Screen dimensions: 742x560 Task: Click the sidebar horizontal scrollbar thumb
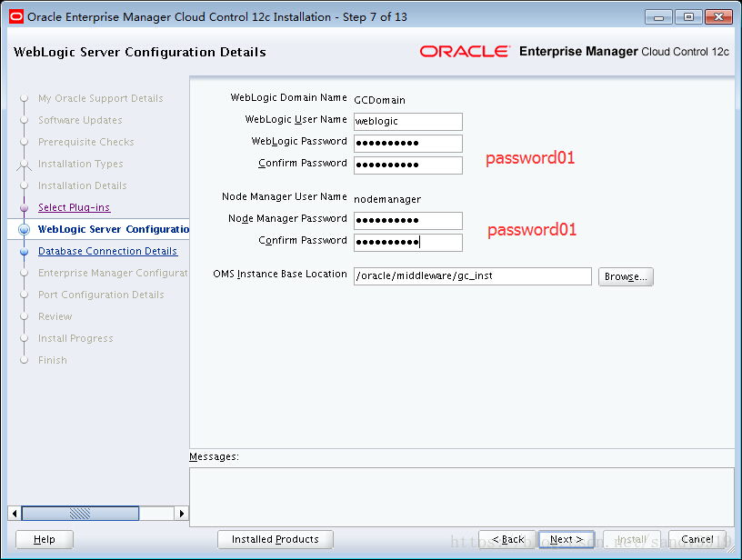click(x=80, y=514)
